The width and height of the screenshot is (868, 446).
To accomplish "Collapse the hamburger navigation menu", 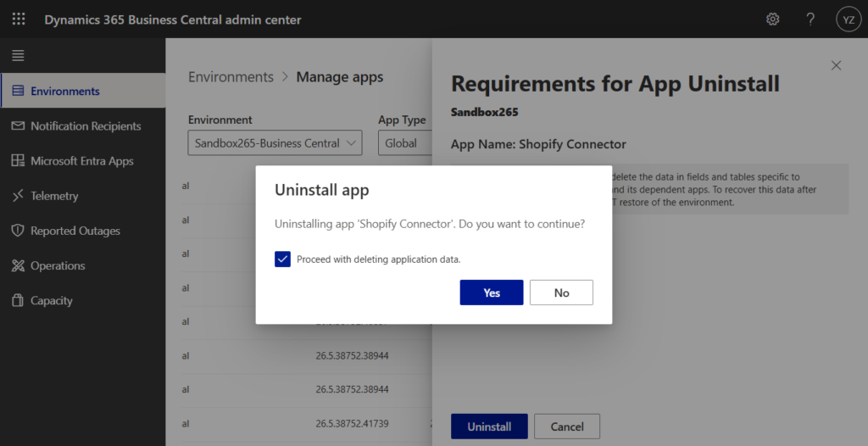I will pyautogui.click(x=18, y=56).
